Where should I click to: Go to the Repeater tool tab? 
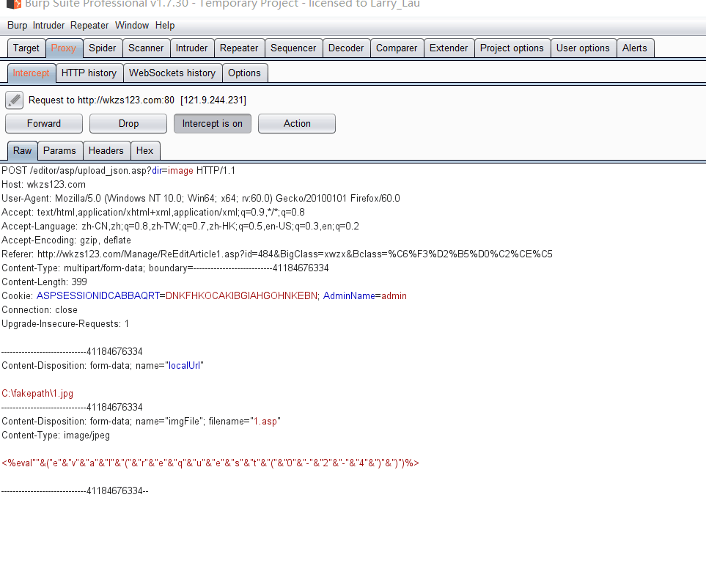239,48
